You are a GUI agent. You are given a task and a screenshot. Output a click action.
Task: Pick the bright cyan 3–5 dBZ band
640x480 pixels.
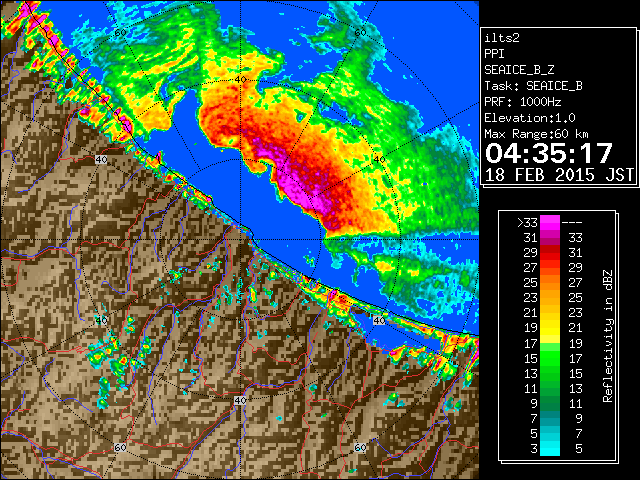[x=550, y=449]
